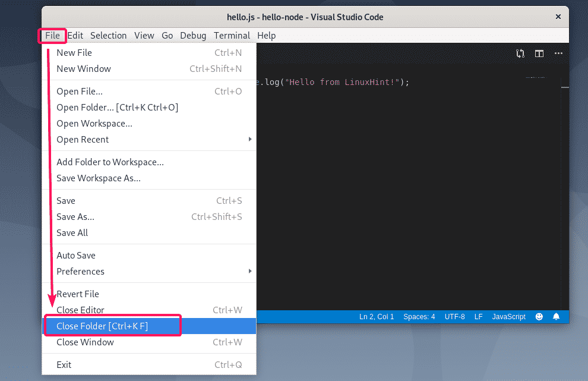The width and height of the screenshot is (588, 381).
Task: Select Close Folder [Ctrl+K F]
Action: [x=149, y=326]
